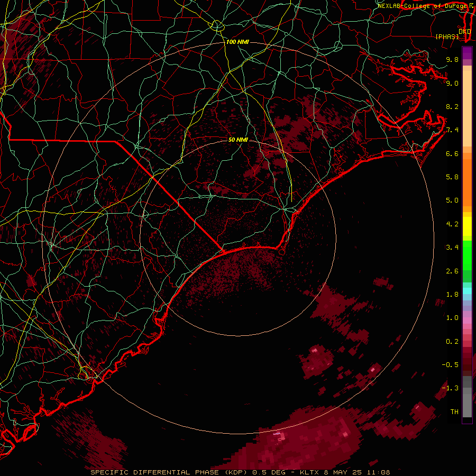Screen dimensions: 476x476
Task: Click the 4.2 scale value
Action: pyautogui.click(x=452, y=224)
